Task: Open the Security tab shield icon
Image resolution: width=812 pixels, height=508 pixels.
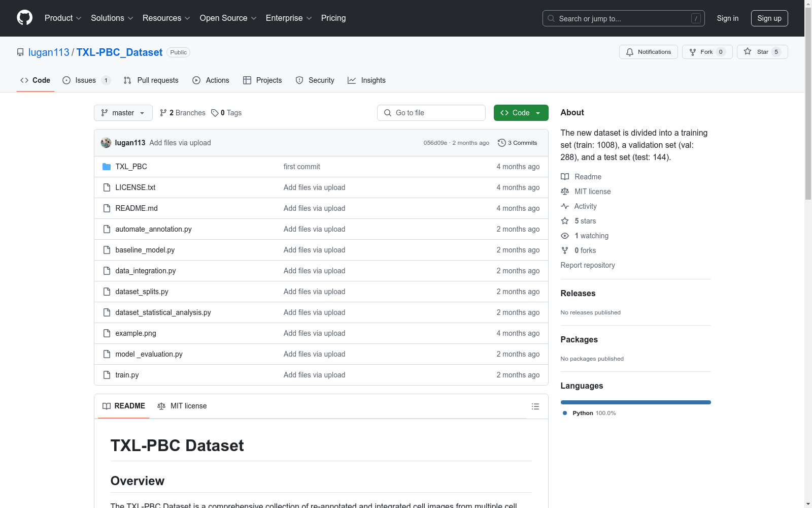Action: 299,80
